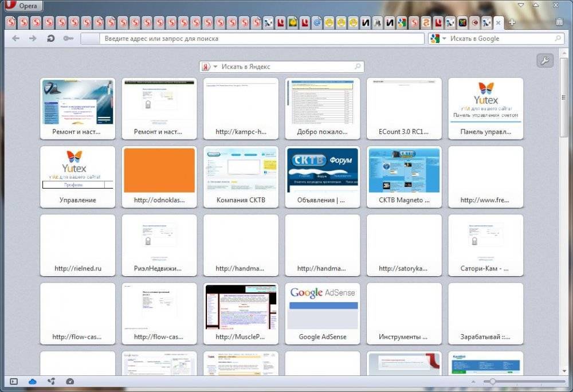Open the Google AdSense speed dial
The image size is (573, 392).
323,312
